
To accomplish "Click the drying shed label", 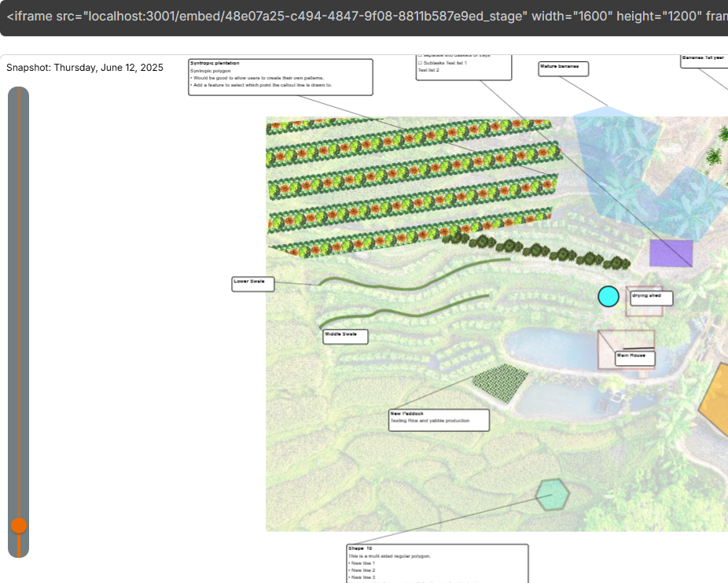I will [651, 297].
